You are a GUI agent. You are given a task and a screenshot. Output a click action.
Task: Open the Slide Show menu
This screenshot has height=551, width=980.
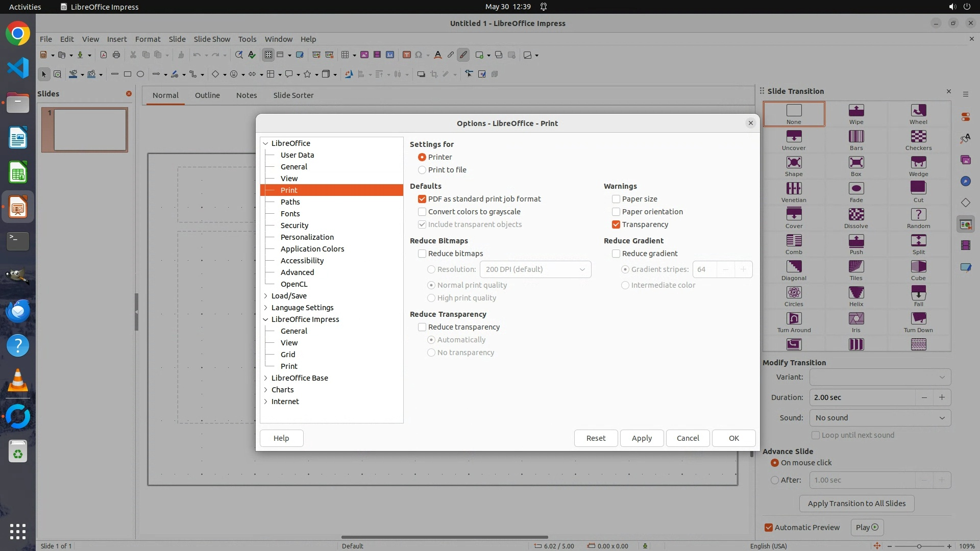tap(212, 39)
